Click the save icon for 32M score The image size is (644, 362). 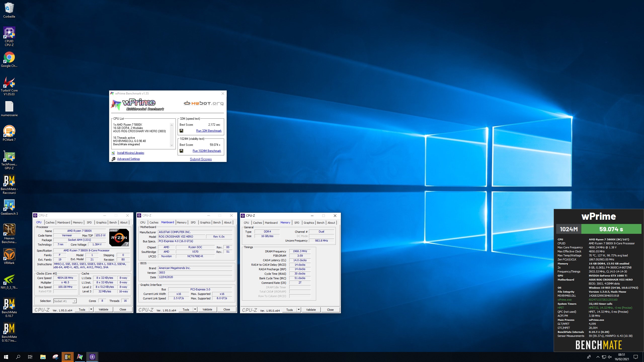tap(181, 131)
